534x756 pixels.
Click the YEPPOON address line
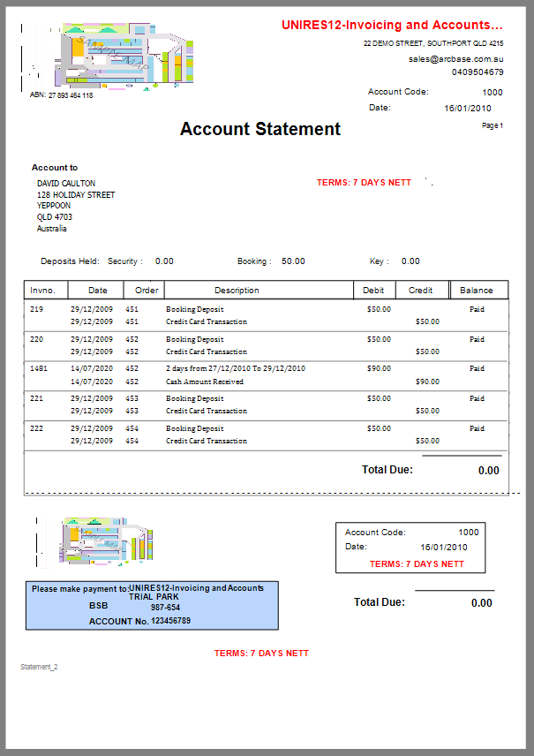pos(54,206)
